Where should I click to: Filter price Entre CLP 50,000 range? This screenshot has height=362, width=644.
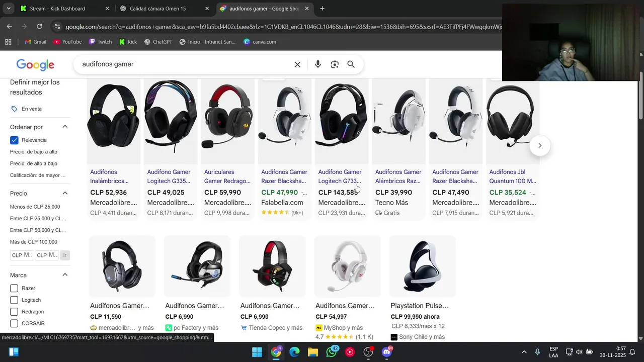point(38,230)
